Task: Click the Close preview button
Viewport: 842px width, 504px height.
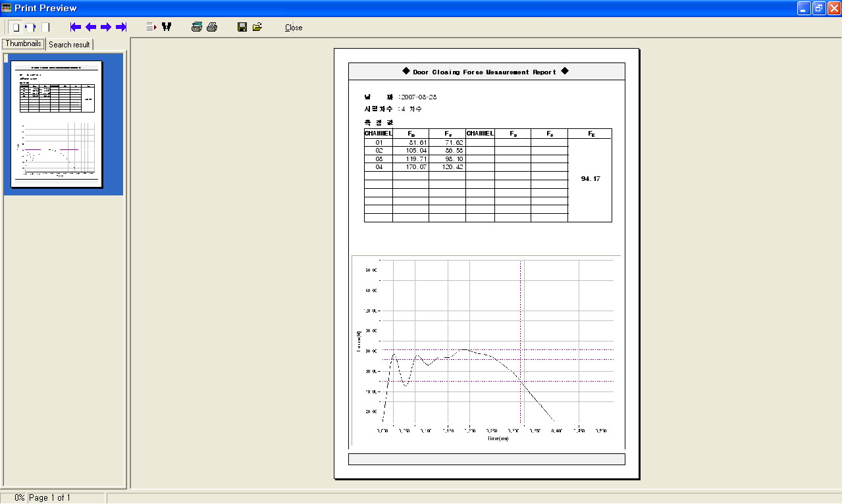Action: pos(294,28)
